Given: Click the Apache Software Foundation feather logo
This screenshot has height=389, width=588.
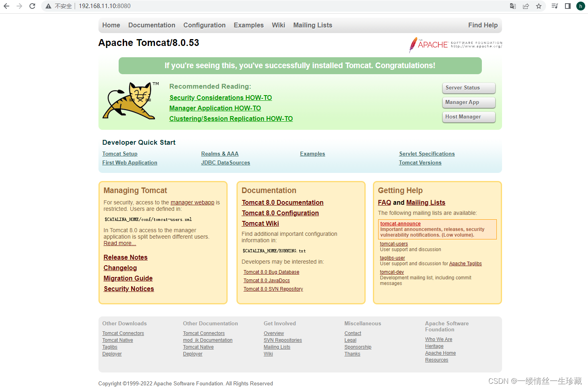Looking at the screenshot, I should [x=456, y=45].
